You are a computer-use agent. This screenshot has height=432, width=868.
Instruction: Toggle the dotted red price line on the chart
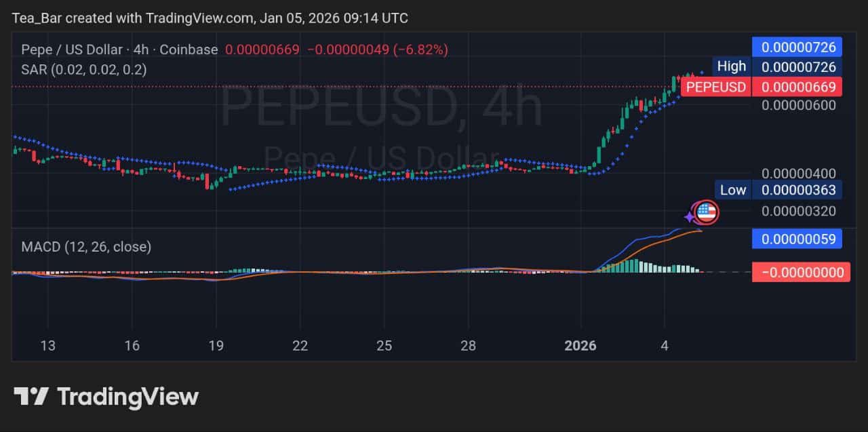point(339,86)
